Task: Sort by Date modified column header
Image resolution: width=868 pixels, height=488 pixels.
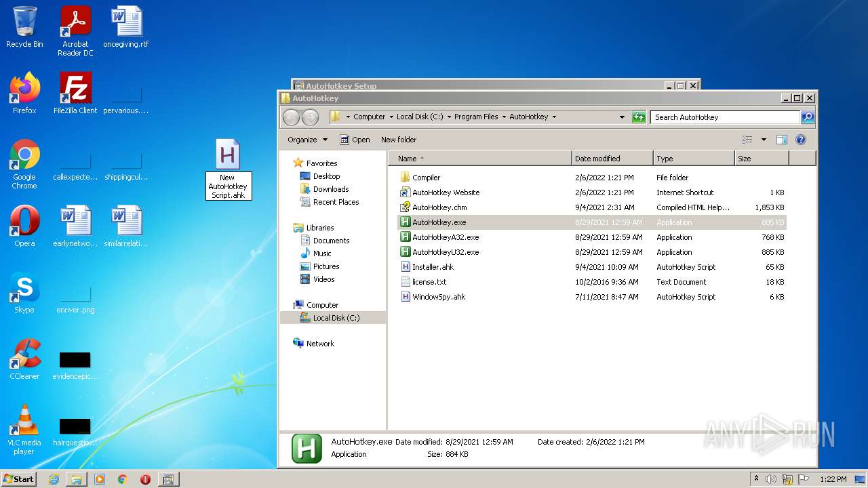Action: pos(612,159)
